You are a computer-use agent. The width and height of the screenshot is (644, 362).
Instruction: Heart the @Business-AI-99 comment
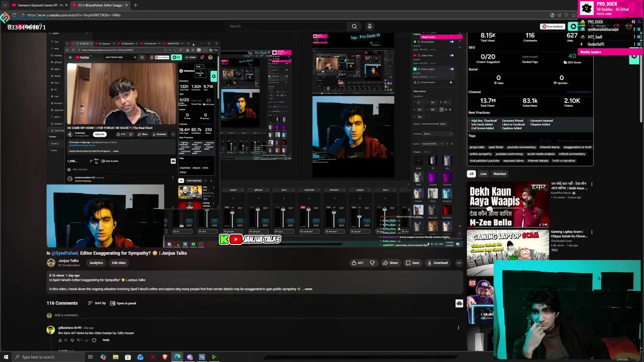point(94,340)
